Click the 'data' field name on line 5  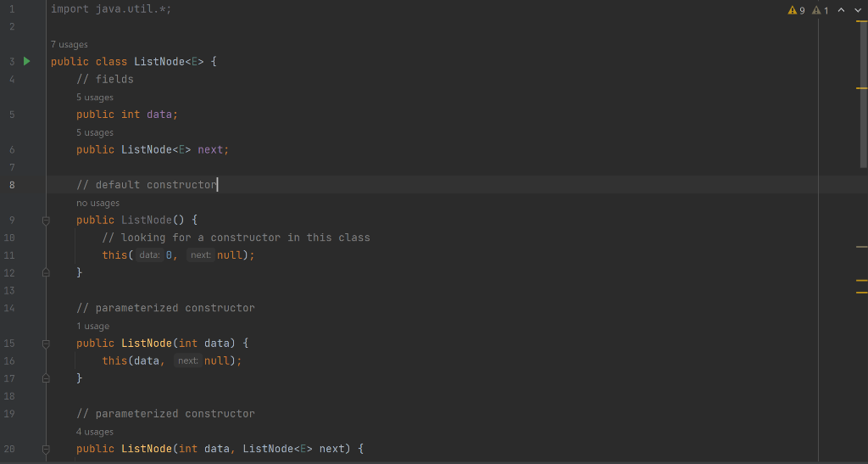pyautogui.click(x=159, y=115)
